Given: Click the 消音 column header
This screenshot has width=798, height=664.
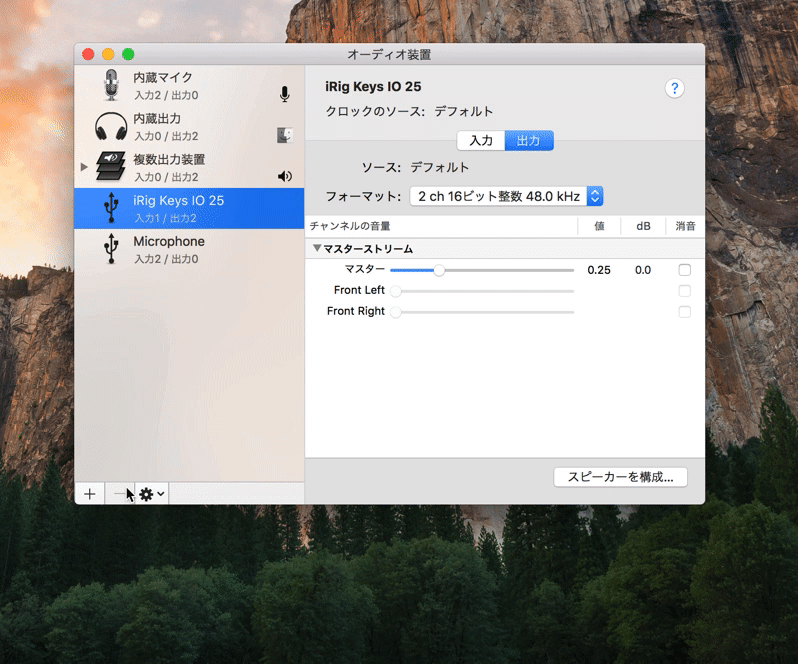Looking at the screenshot, I should pyautogui.click(x=685, y=226).
